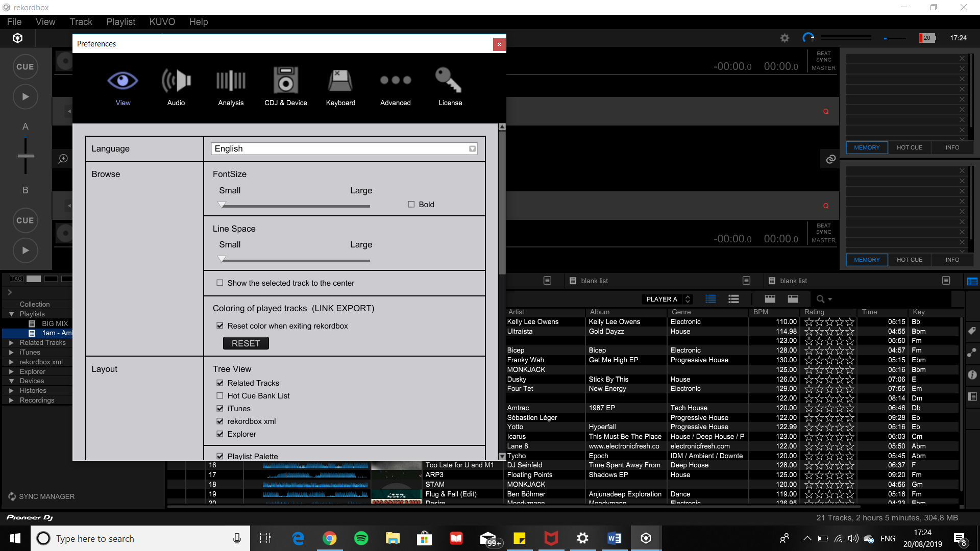Open the Track menu
This screenshot has width=980, height=551.
81,22
